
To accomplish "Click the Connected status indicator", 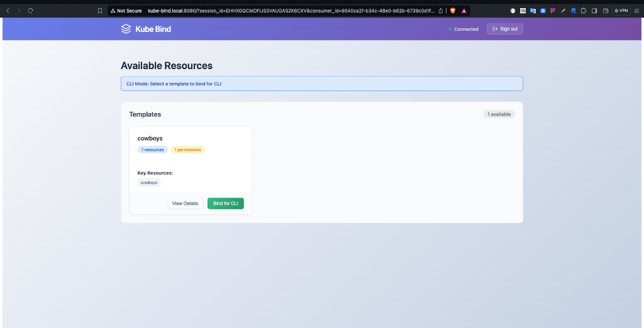I will tap(464, 29).
